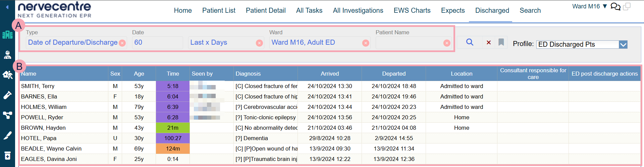Clear the Date of Departure/Discharge type filter
The height and width of the screenshot is (167, 644).
click(122, 43)
